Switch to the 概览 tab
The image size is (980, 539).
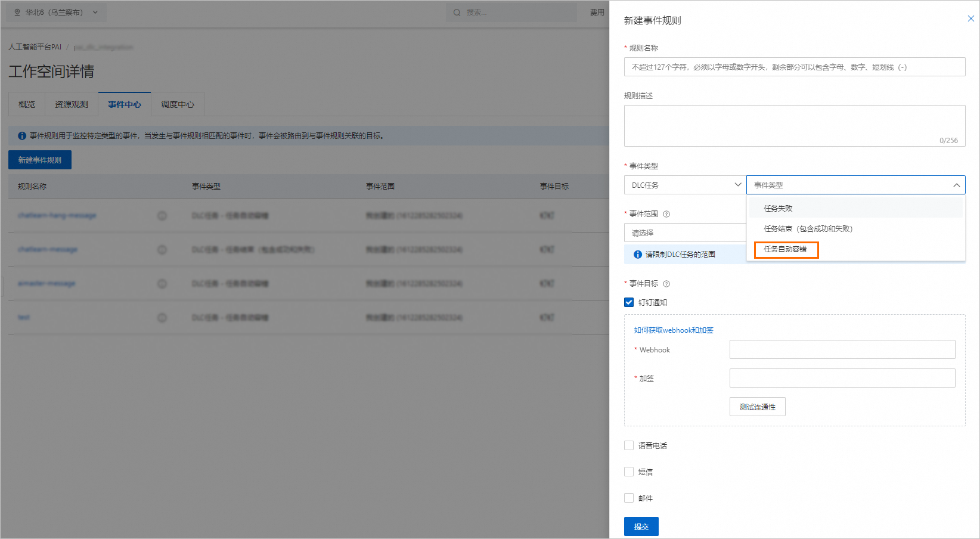coord(27,104)
